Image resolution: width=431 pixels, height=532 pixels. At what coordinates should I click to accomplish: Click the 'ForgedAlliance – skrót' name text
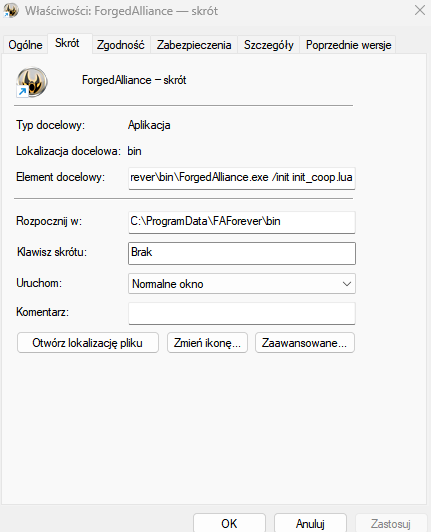click(x=134, y=80)
